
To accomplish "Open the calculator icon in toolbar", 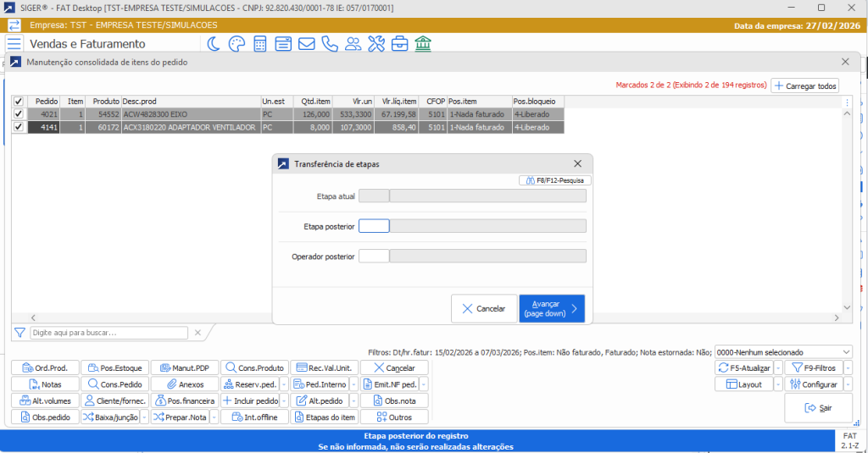I will 259,44.
